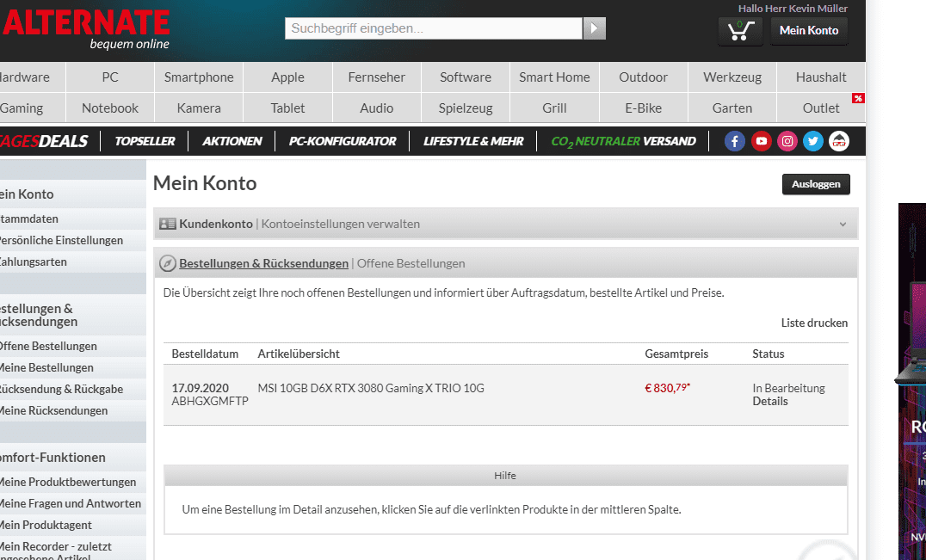Image resolution: width=926 pixels, height=560 pixels.
Task: Open the Facebook social icon
Action: pyautogui.click(x=735, y=141)
